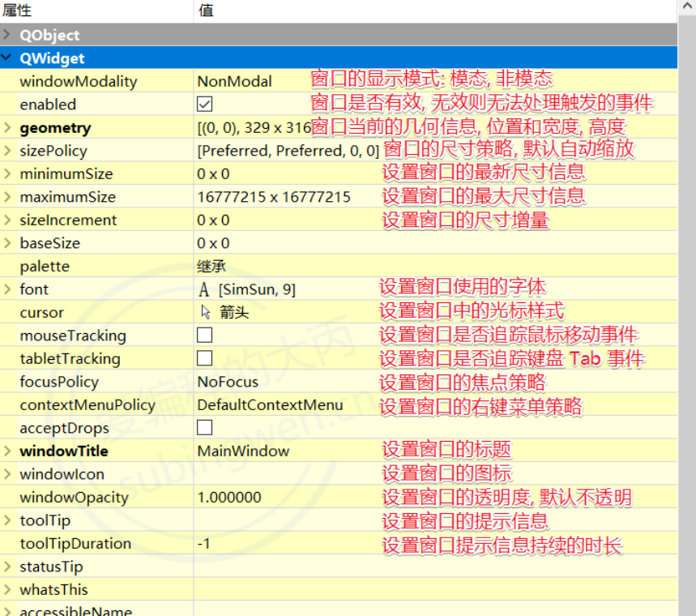
Task: Click the font icon beside SimSun value
Action: pos(204,289)
